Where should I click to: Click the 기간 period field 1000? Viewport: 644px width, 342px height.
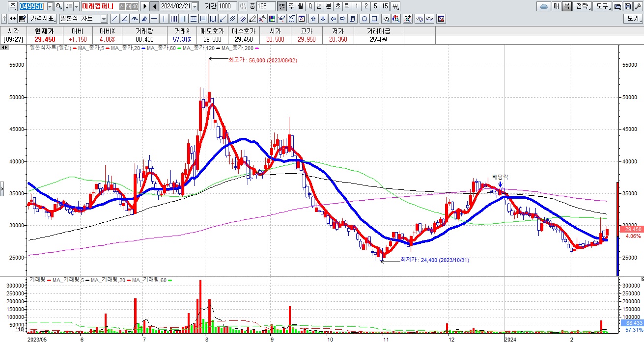pyautogui.click(x=226, y=6)
